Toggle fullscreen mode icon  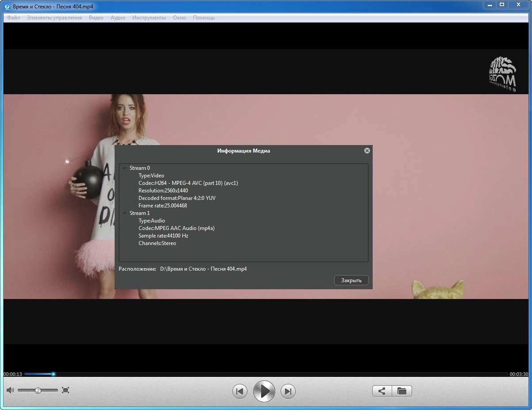(x=66, y=390)
